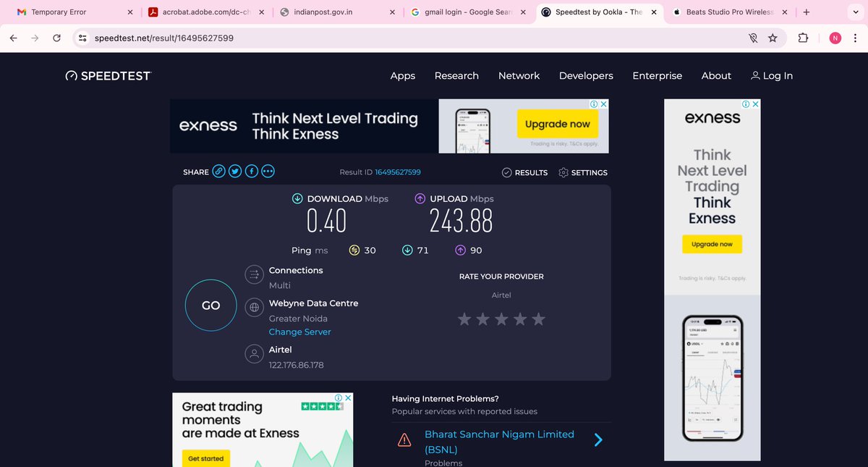Viewport: 868px width, 467px height.
Task: Open the tab search dropdown
Action: (854, 12)
